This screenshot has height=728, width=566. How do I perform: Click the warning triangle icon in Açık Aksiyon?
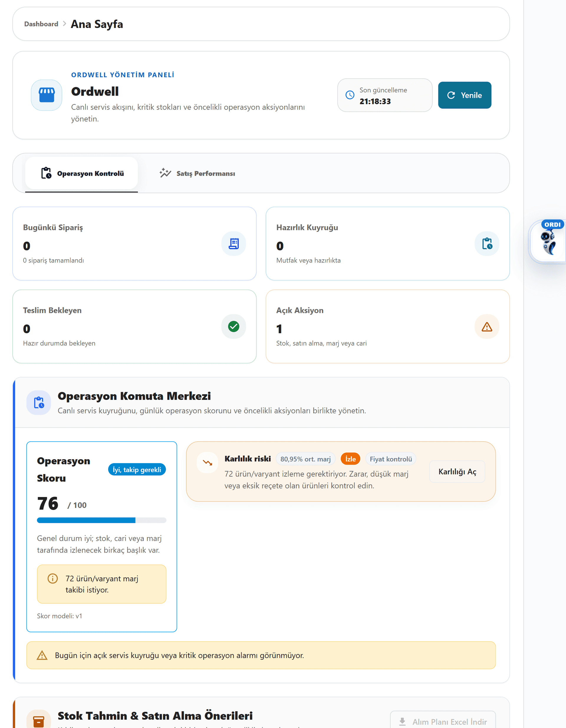[x=487, y=327]
